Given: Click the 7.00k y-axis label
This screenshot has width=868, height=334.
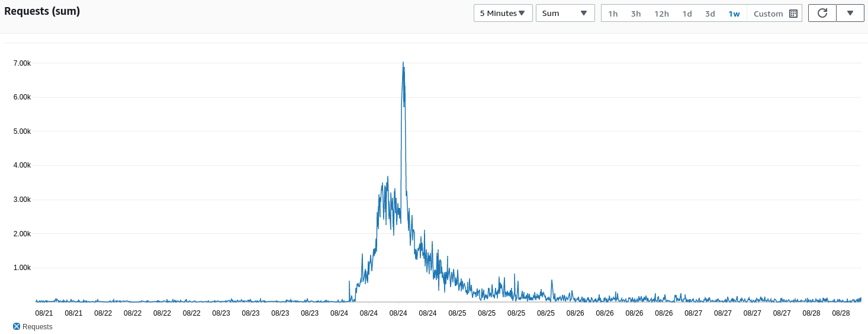Looking at the screenshot, I should tap(22, 63).
